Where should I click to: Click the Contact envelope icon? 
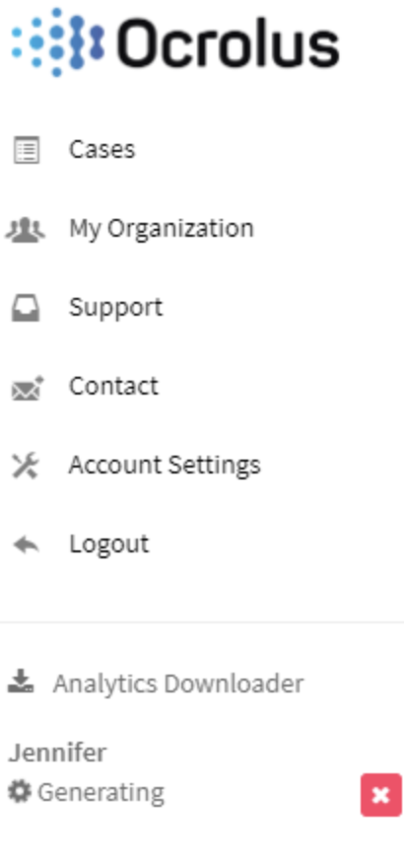[x=27, y=388]
